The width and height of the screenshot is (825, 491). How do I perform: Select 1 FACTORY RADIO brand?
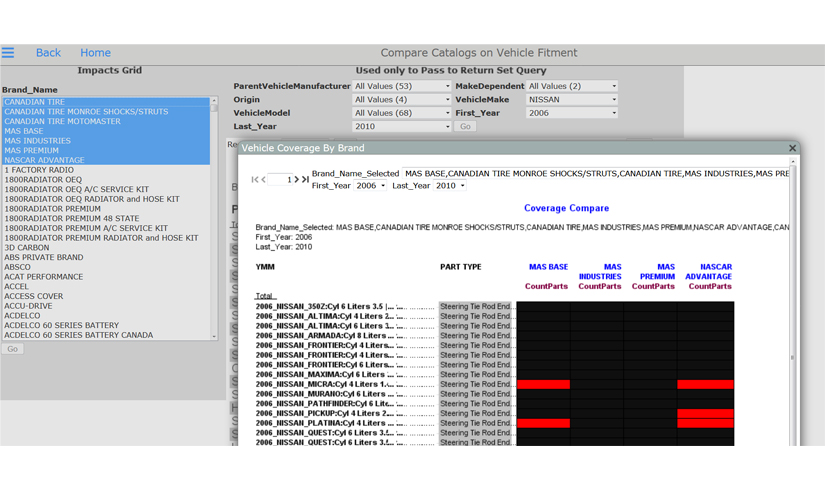point(106,170)
